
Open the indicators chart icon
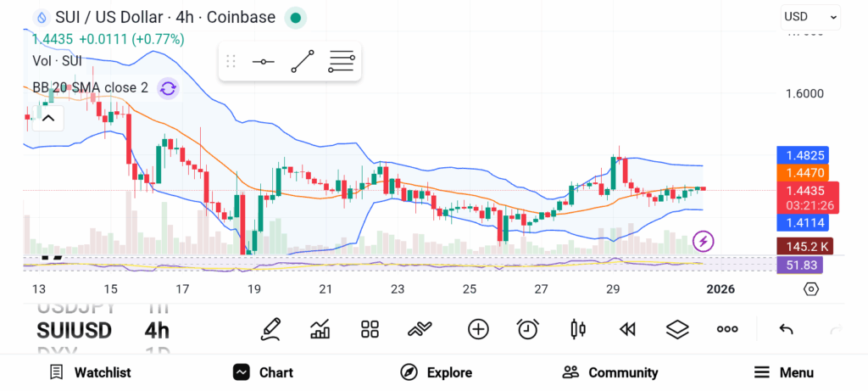click(x=320, y=329)
